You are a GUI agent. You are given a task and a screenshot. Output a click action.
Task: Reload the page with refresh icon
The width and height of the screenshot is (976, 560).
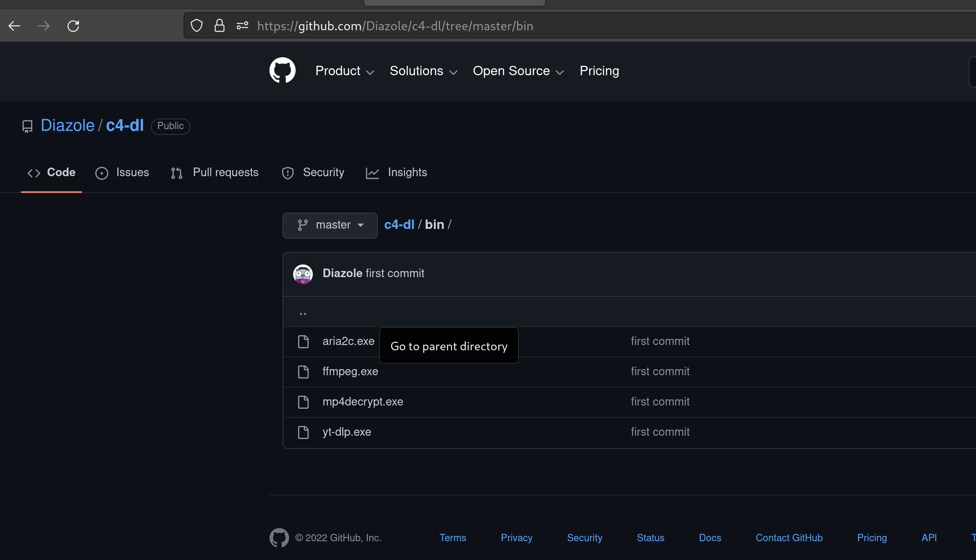coord(73,26)
